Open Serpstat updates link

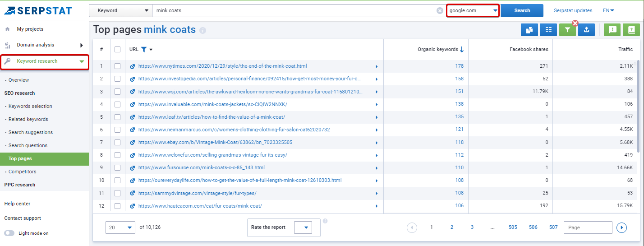pos(573,10)
